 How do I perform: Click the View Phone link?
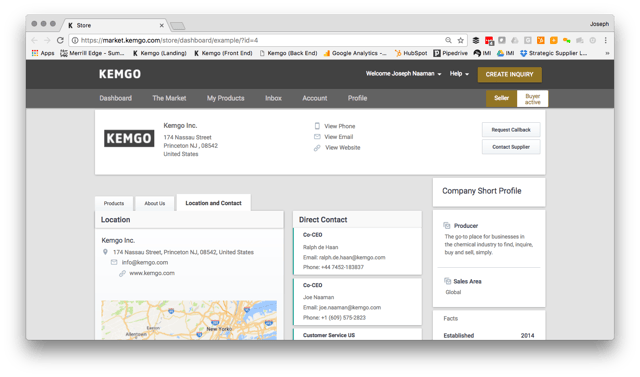pyautogui.click(x=340, y=126)
